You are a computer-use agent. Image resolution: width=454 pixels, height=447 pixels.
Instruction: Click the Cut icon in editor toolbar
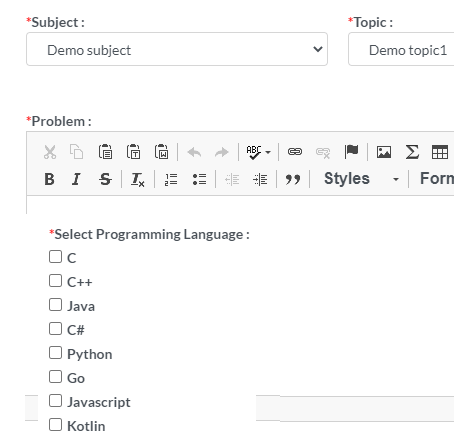[x=50, y=152]
